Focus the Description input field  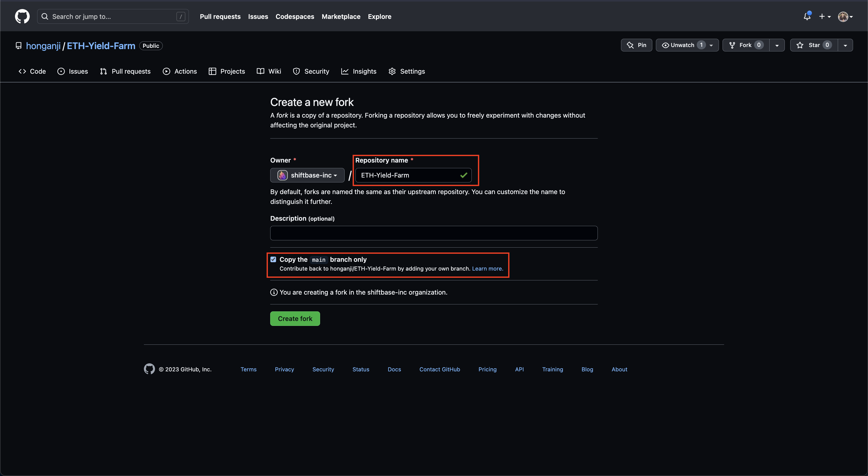[x=434, y=233]
